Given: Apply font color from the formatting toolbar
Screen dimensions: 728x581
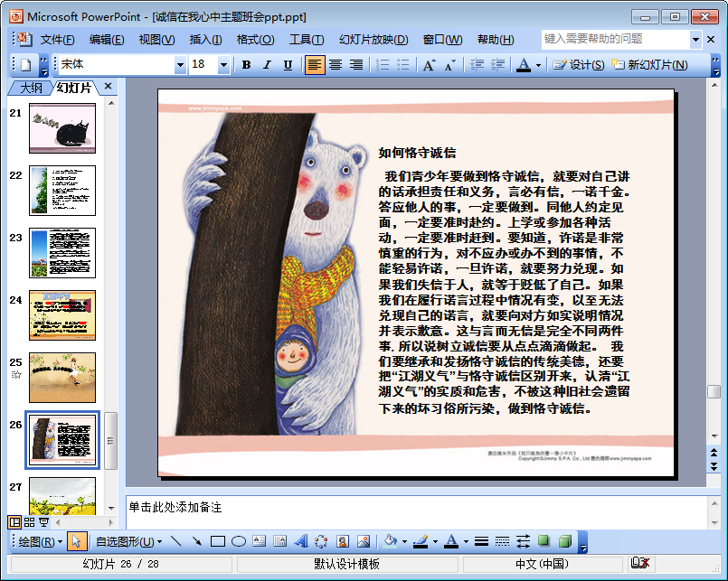Looking at the screenshot, I should pyautogui.click(x=524, y=65).
